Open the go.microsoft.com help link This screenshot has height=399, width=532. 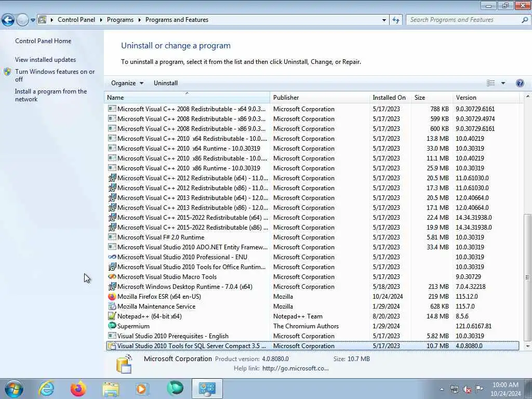point(296,368)
